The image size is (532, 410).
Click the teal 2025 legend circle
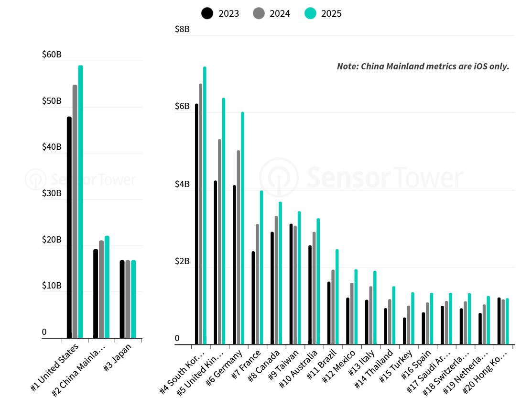click(x=310, y=13)
